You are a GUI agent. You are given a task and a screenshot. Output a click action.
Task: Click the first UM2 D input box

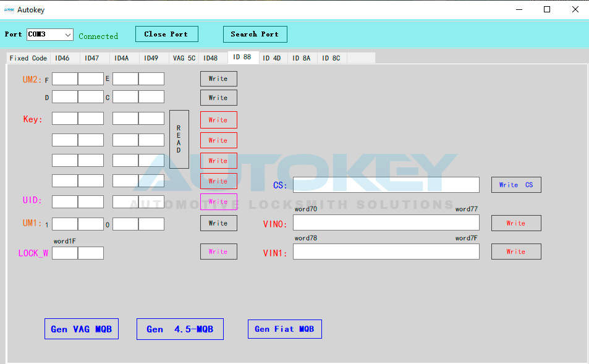[x=65, y=96]
